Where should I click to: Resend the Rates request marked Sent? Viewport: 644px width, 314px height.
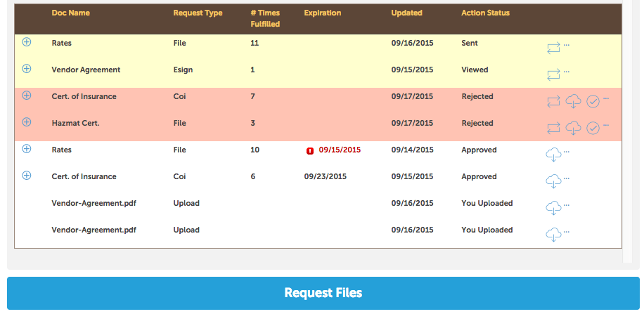(x=553, y=48)
